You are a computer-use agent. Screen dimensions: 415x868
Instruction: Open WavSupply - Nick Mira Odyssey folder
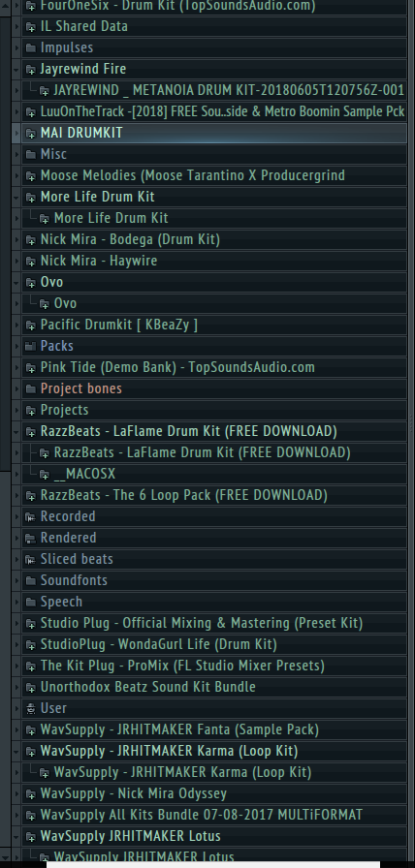point(214,793)
